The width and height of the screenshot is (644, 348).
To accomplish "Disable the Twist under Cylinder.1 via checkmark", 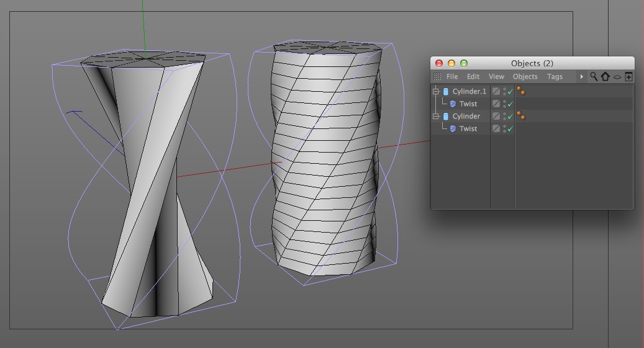I will coord(510,104).
